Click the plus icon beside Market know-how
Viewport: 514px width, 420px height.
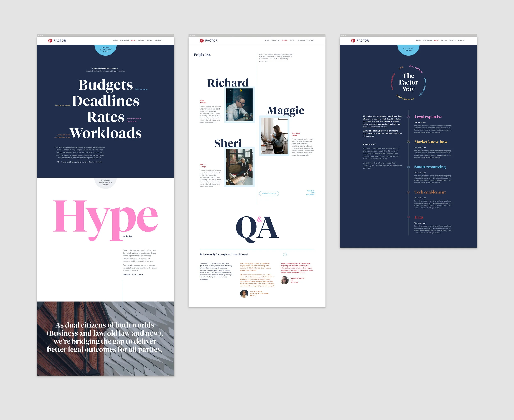pyautogui.click(x=409, y=142)
